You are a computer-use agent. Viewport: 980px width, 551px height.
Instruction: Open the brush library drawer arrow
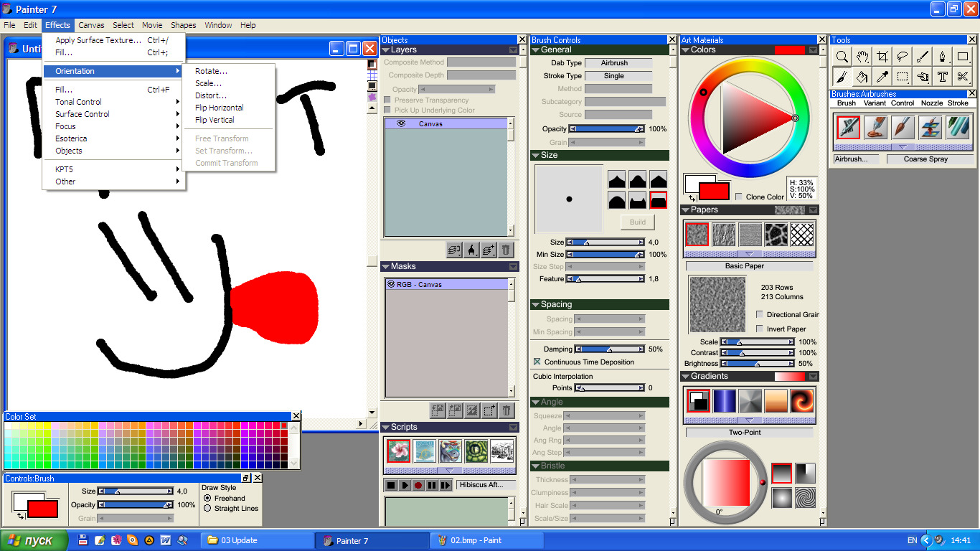click(x=903, y=146)
